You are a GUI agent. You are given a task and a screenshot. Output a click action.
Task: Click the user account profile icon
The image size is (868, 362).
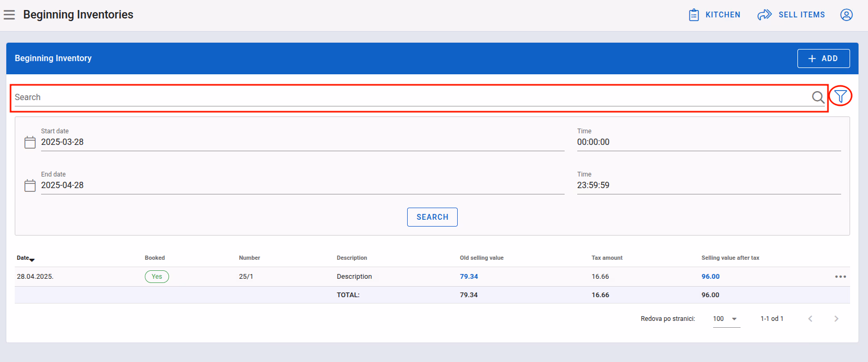(x=846, y=15)
